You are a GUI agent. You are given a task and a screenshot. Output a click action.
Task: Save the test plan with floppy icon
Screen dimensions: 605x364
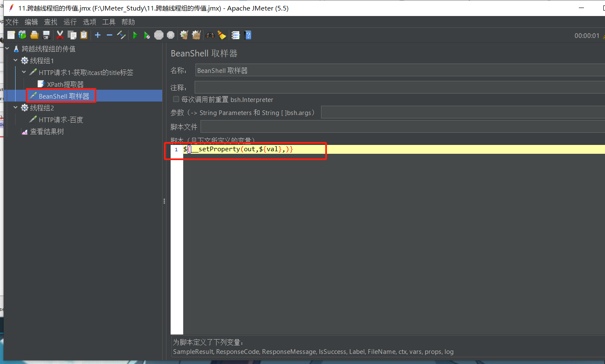point(46,35)
